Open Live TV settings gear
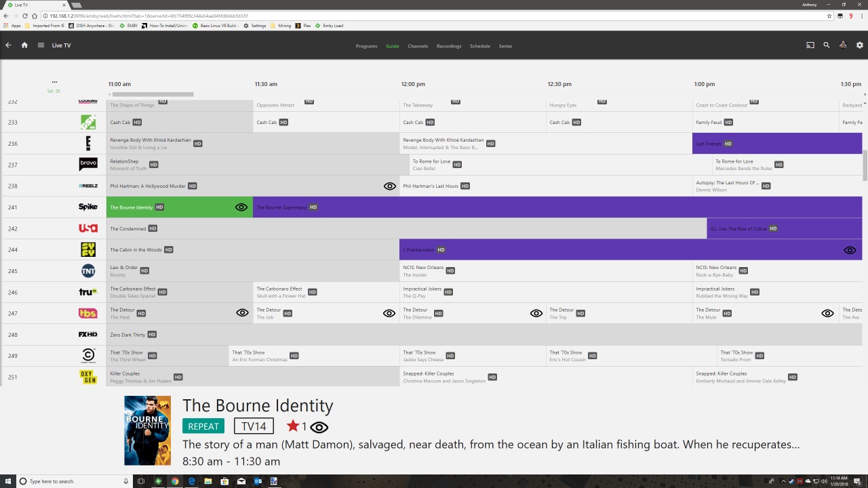Viewport: 868px width, 488px height. coord(859,45)
